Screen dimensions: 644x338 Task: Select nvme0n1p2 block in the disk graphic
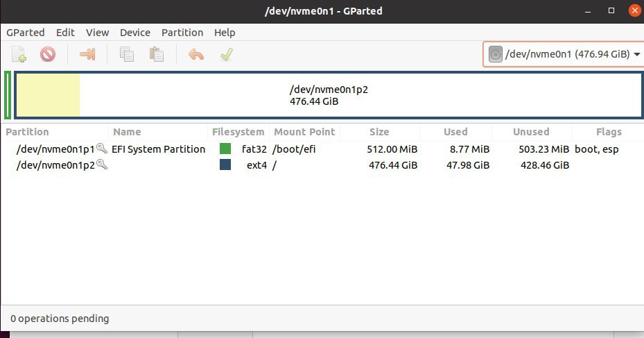pyautogui.click(x=329, y=95)
